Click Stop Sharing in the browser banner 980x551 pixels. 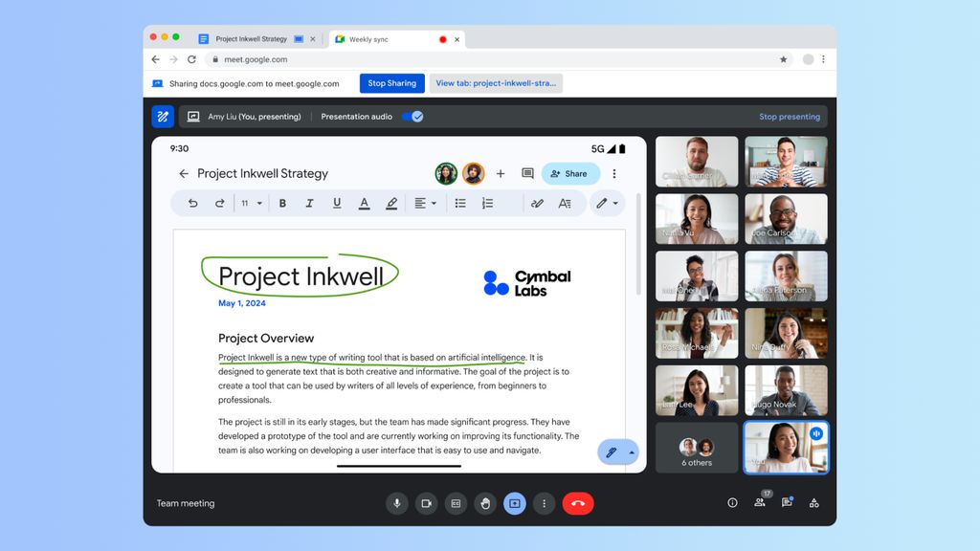391,83
